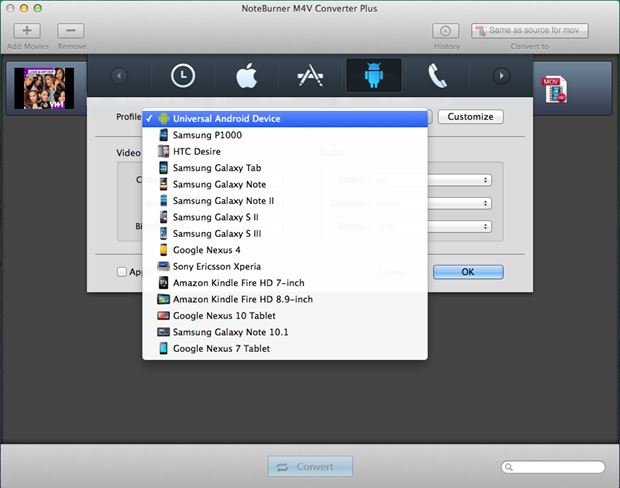Screen dimensions: 620x488
Task: Choose Samsung Galaxy Note profile
Action: [285, 184]
